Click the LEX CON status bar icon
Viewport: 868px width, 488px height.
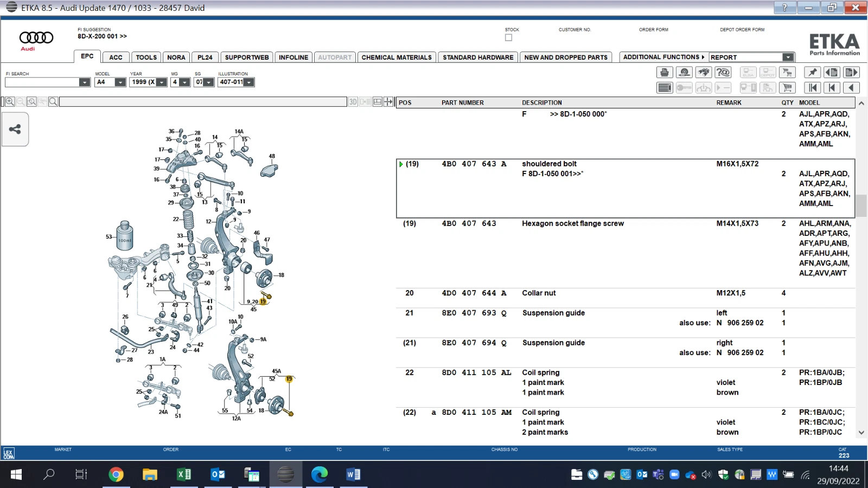pyautogui.click(x=9, y=453)
